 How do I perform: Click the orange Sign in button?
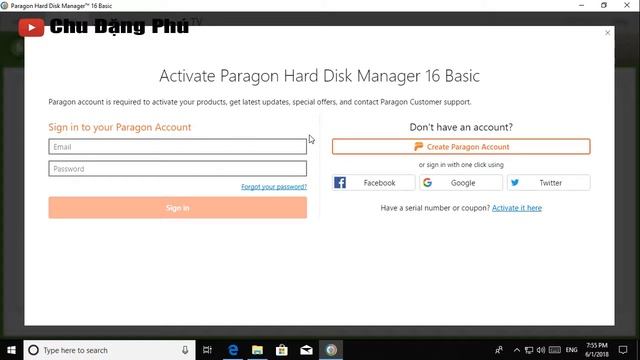click(178, 208)
